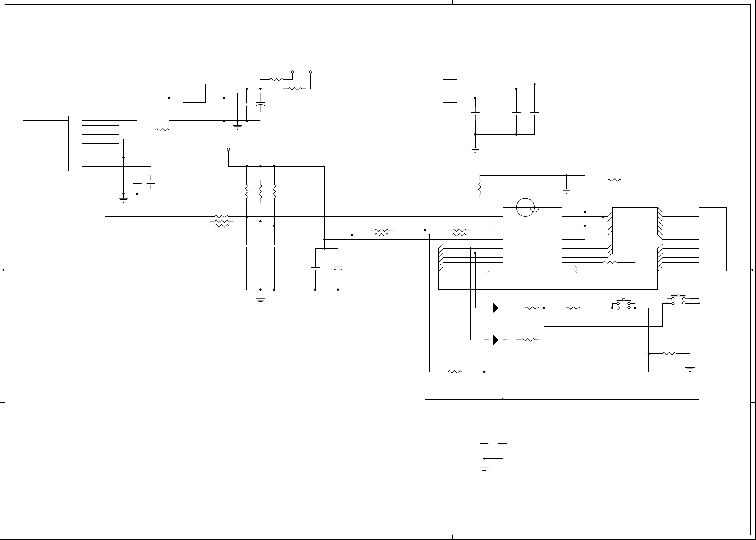Viewport: 756px width, 540px height.
Task: Click the upper diode symbol below the IC
Action: tap(496, 308)
